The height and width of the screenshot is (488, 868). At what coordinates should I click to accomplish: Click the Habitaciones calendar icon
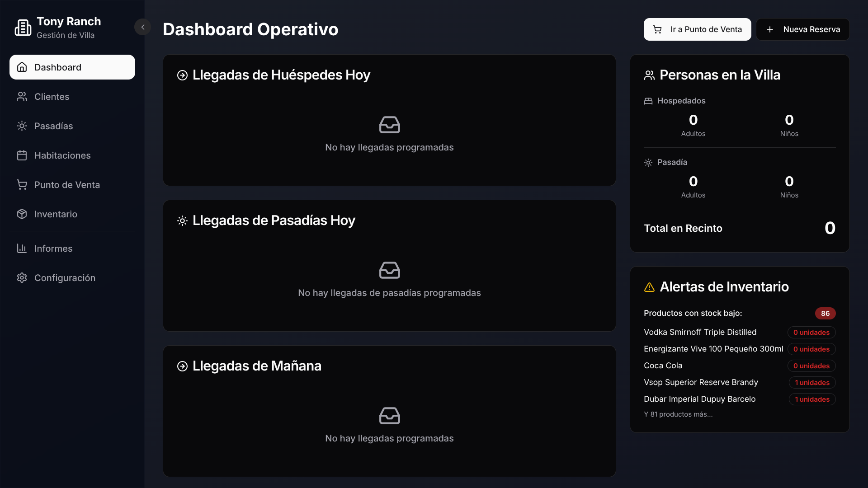(22, 155)
